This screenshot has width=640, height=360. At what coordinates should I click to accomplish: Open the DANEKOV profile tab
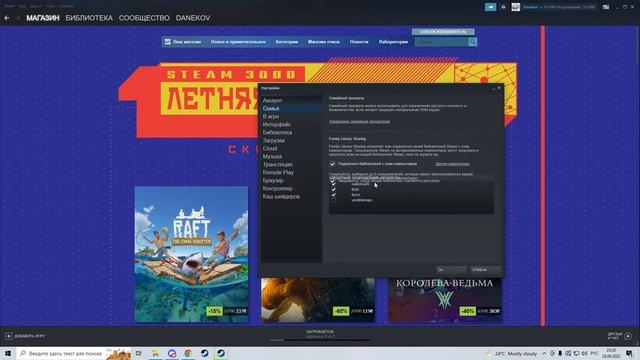[x=193, y=18]
